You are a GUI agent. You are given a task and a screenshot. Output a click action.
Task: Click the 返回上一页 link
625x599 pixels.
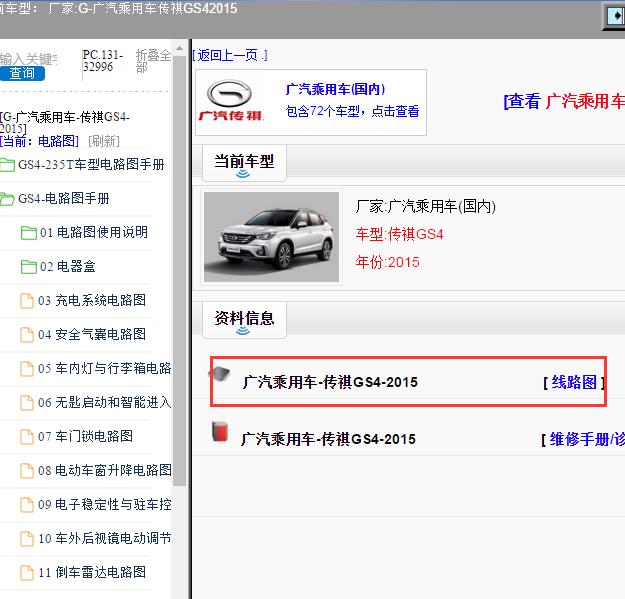pos(230,55)
